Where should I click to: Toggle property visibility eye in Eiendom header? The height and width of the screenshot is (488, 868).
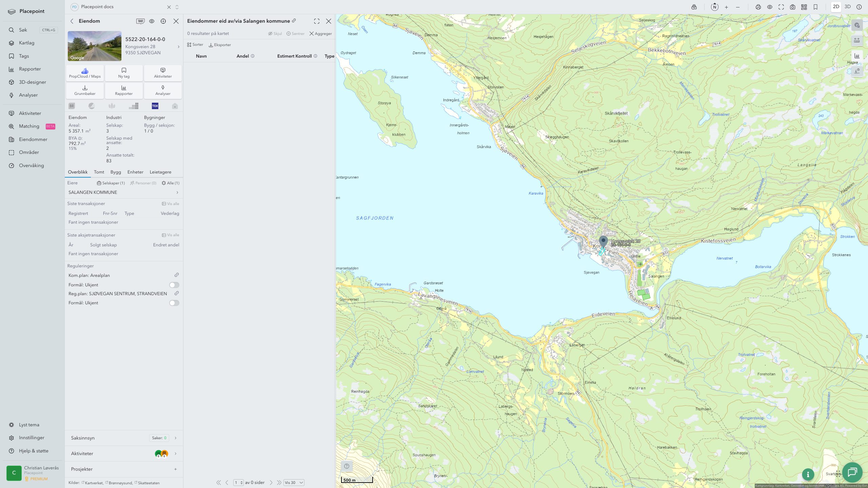[152, 21]
